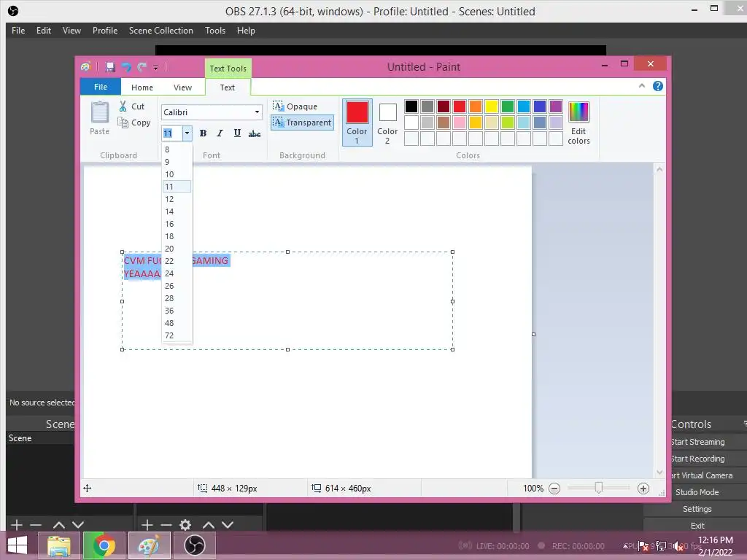Add a scene with plus icon
The image size is (747, 560).
17,525
